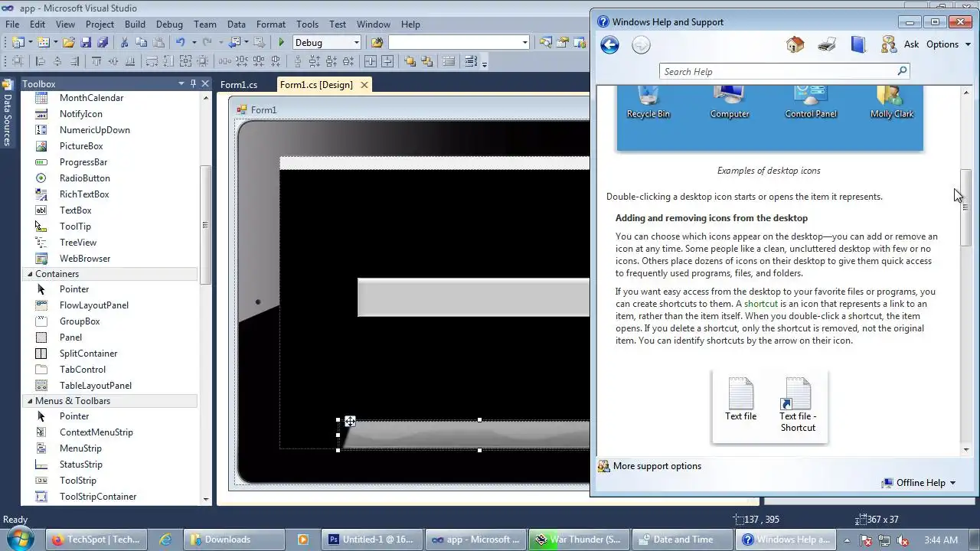Click the Ask support people icon

[x=888, y=44]
